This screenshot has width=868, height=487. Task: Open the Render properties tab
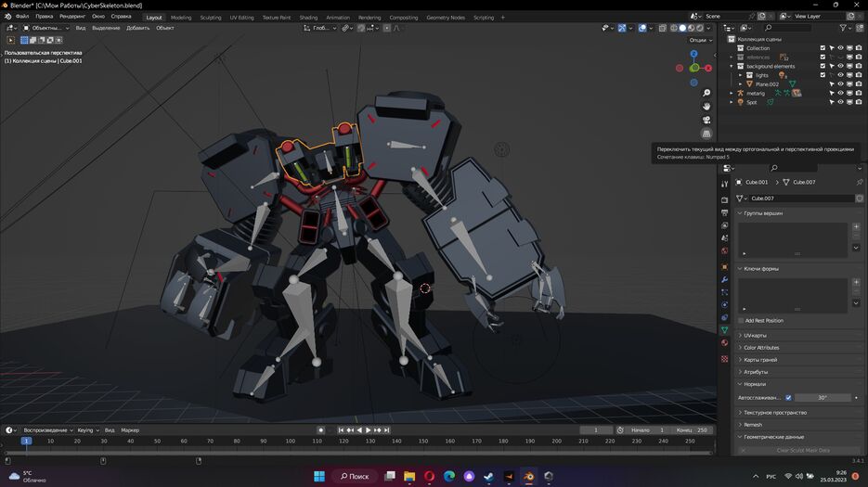(x=725, y=199)
